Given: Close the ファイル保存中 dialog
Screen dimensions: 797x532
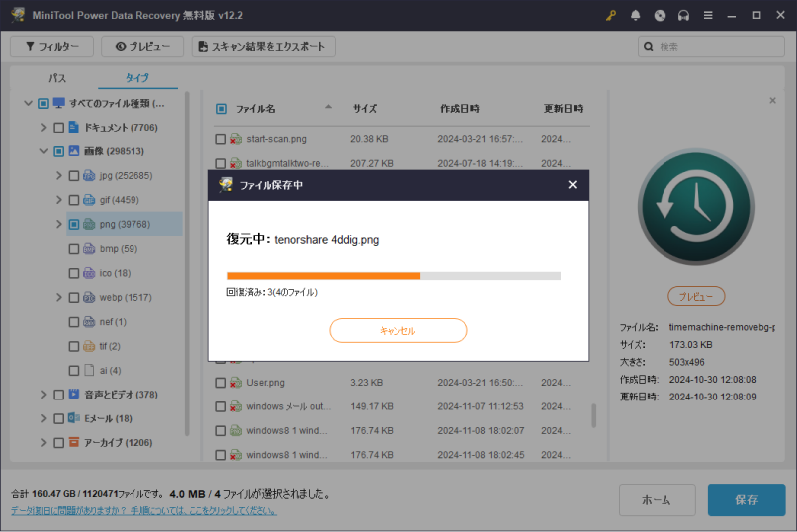Looking at the screenshot, I should tap(572, 185).
